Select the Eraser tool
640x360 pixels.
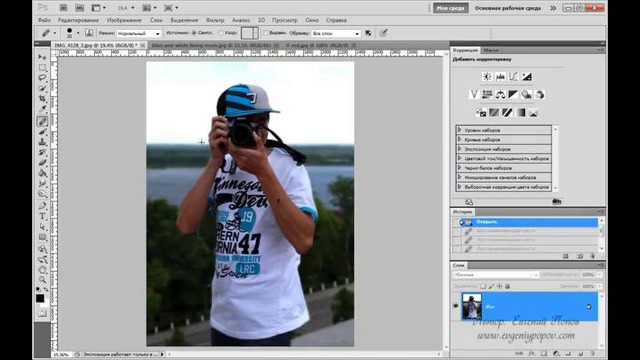[42, 163]
